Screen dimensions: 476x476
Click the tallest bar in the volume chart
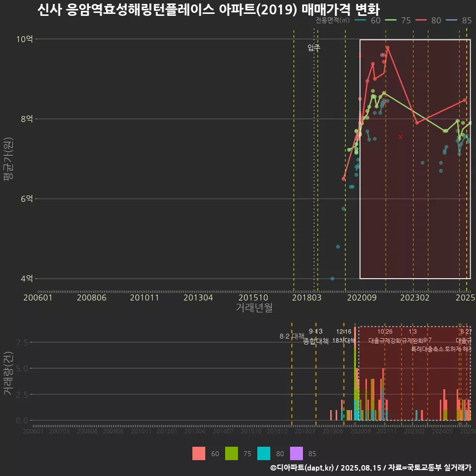point(355,373)
